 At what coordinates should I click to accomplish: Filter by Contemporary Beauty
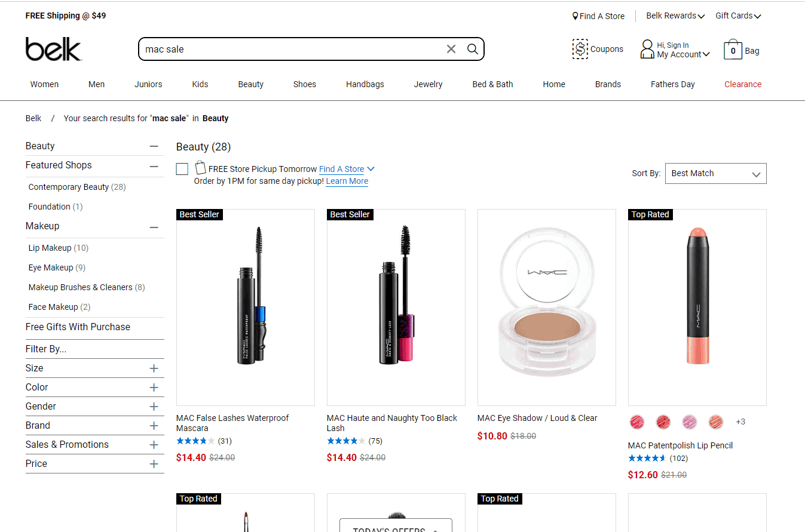[77, 187]
